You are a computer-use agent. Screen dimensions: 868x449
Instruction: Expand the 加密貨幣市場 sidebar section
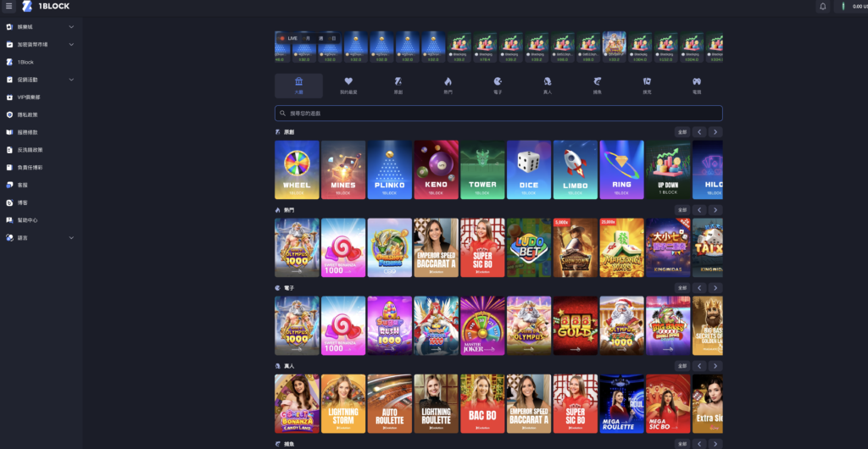coord(71,44)
